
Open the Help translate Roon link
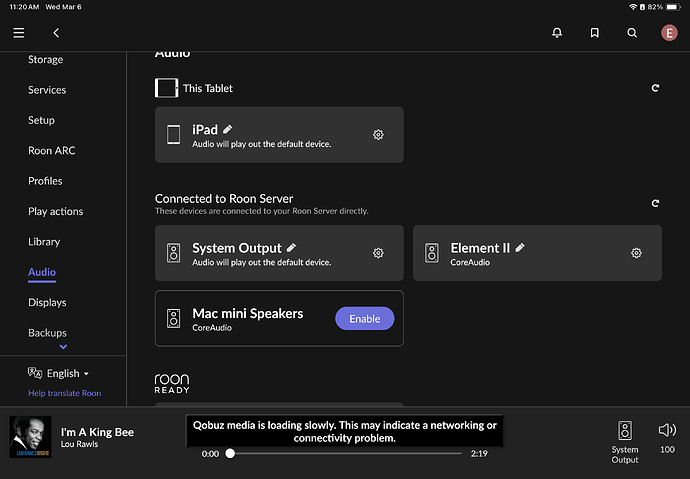pyautogui.click(x=65, y=393)
